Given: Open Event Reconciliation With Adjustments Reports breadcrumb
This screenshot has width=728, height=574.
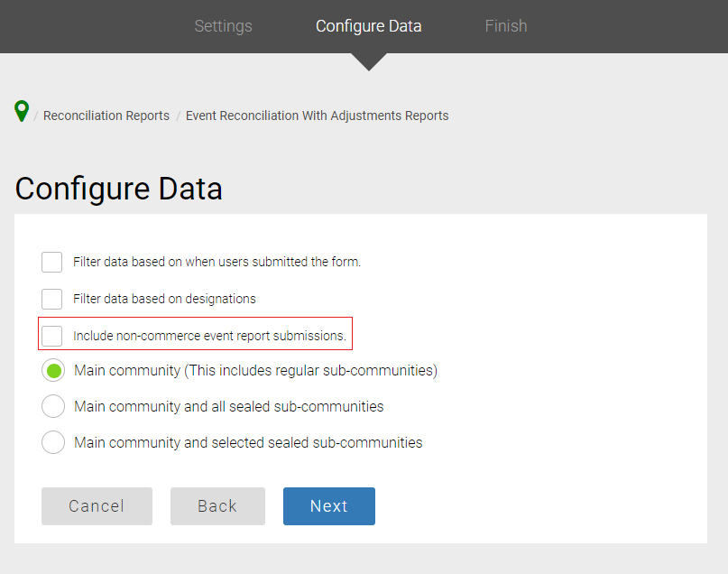Looking at the screenshot, I should [x=317, y=116].
